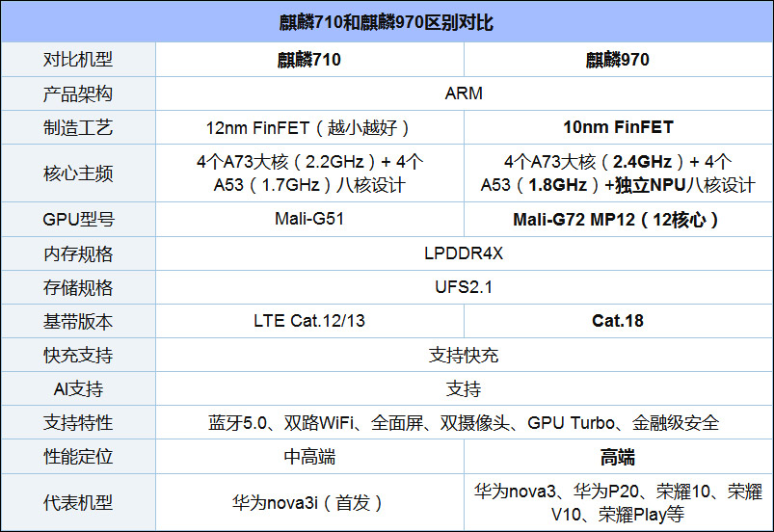Click the 华为nova3、华为P20 models cell
Screen dimensions: 774x532
tap(618, 503)
